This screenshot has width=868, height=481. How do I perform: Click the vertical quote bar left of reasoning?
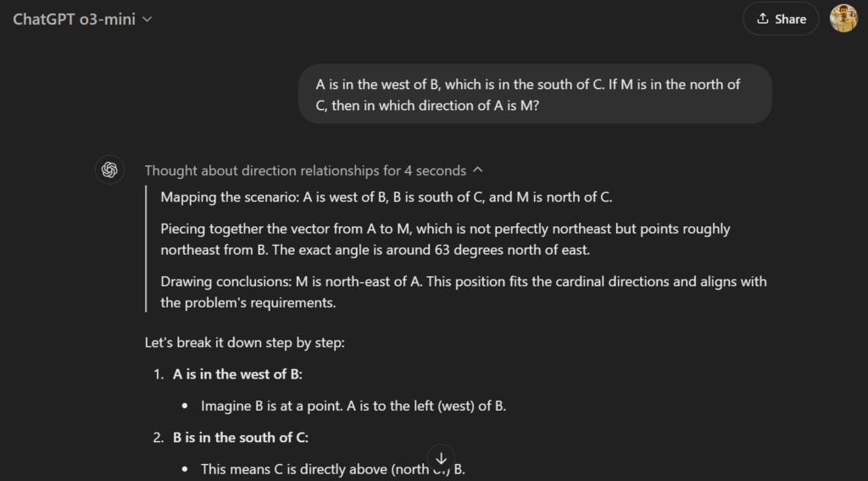pyautogui.click(x=146, y=249)
